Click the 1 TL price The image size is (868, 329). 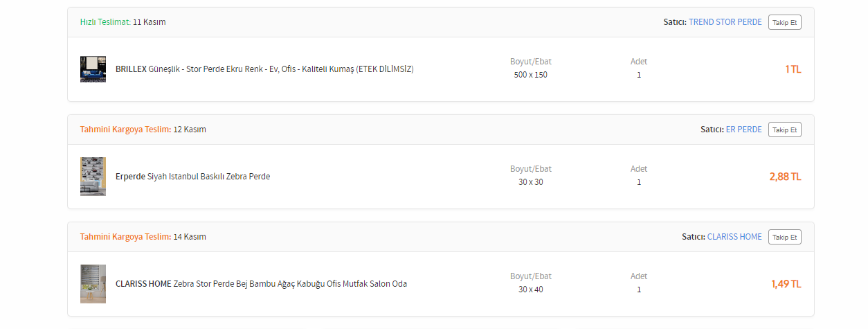coord(793,69)
